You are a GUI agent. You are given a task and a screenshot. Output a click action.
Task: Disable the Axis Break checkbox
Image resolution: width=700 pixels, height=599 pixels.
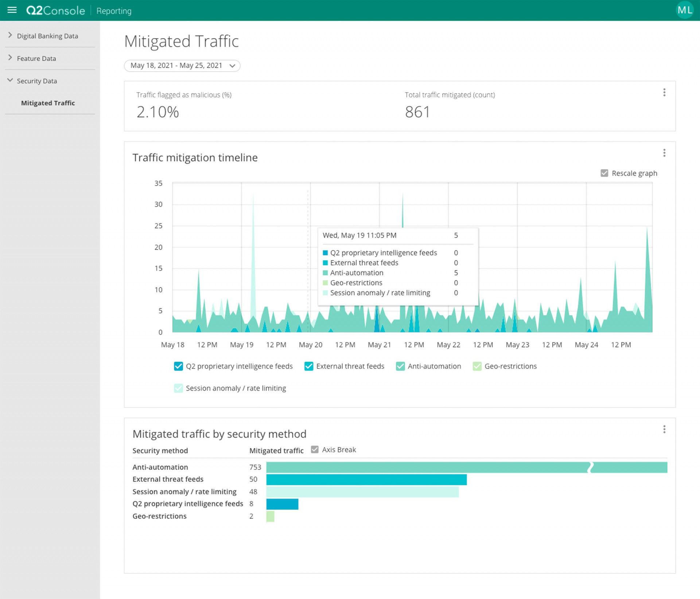coord(315,450)
